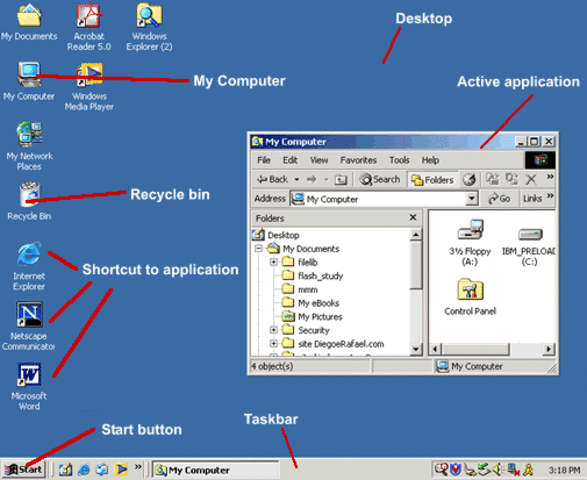Open the Tools menu
This screenshot has width=587, height=480.
(x=399, y=160)
